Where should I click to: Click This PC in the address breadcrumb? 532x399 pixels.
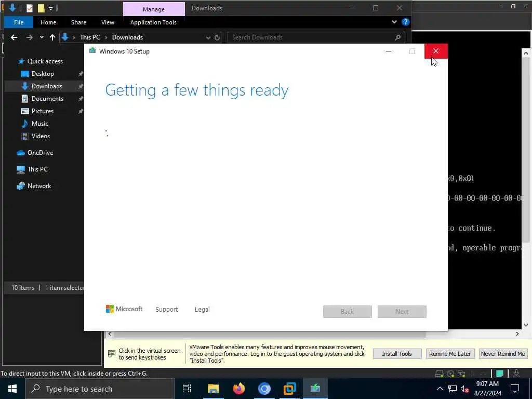tap(90, 37)
